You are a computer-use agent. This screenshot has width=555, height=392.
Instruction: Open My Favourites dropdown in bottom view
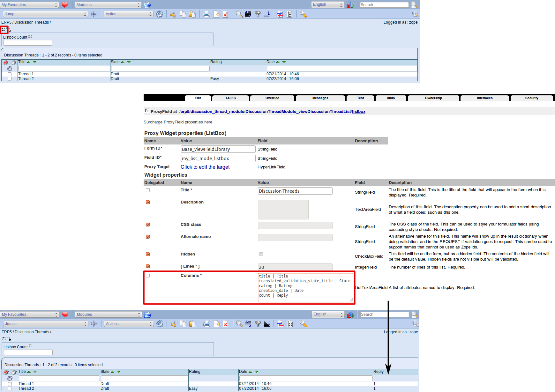coord(30,314)
